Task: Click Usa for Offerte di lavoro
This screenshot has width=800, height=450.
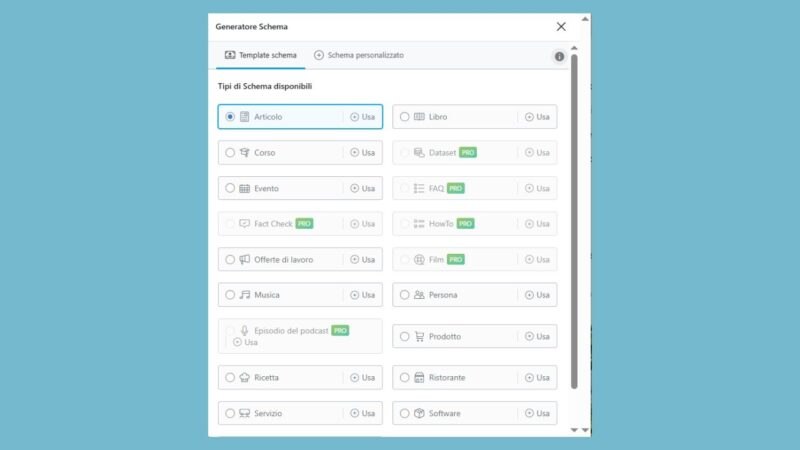Action: 363,260
